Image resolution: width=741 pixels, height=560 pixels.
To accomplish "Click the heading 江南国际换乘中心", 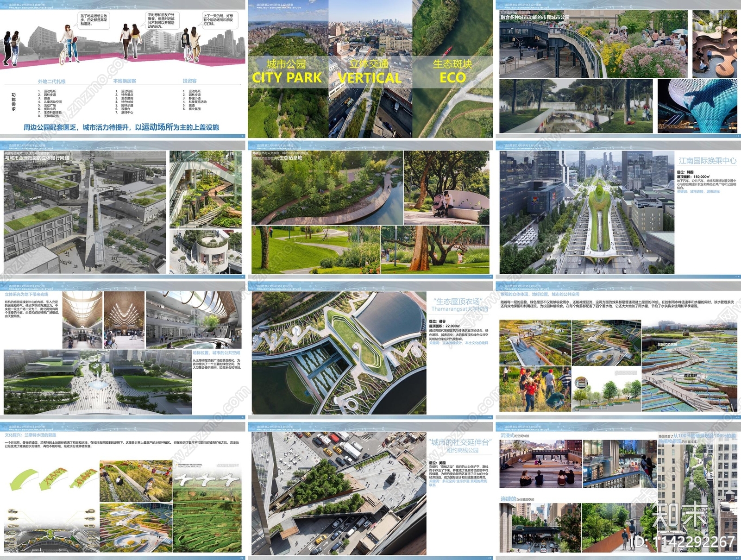I will point(707,161).
